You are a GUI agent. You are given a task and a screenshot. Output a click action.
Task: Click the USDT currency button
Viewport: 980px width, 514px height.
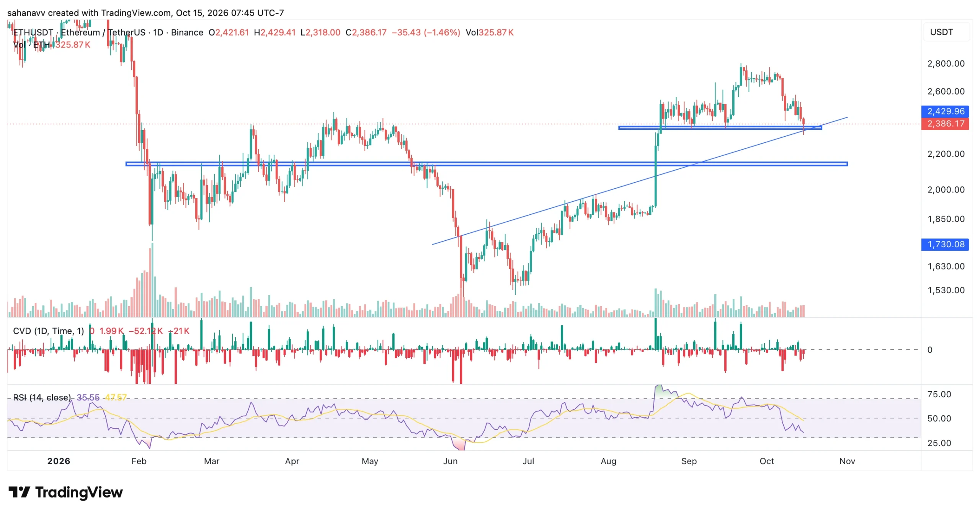point(946,32)
